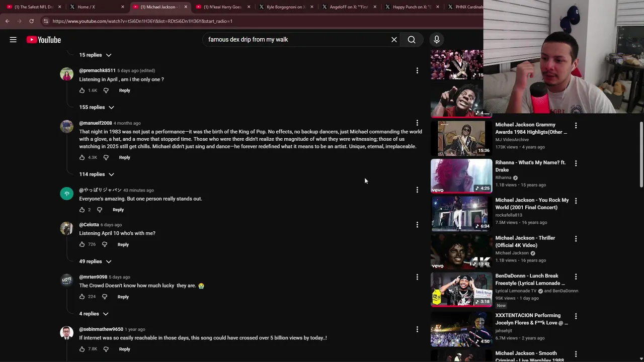Viewport: 644px width, 362px height.
Task: Open options menu for @sebinmathew9650 comment
Action: click(417, 329)
